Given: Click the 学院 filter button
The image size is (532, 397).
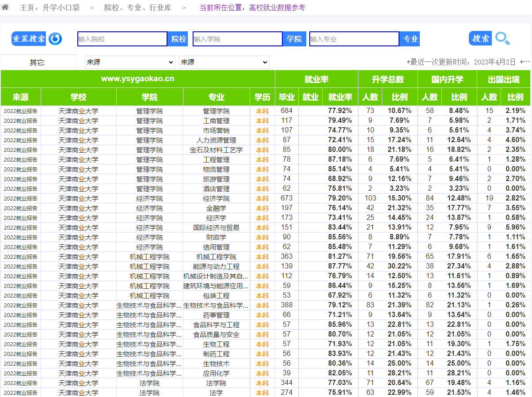Looking at the screenshot, I should click(294, 39).
